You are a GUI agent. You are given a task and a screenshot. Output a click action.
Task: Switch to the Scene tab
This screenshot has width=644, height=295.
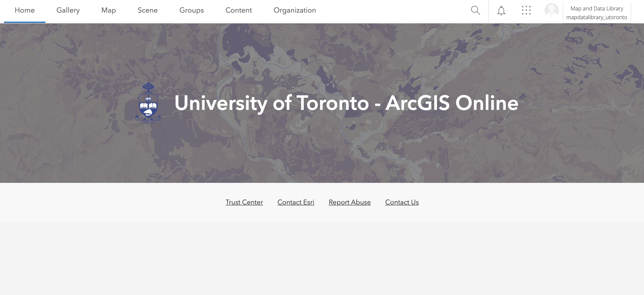click(148, 11)
